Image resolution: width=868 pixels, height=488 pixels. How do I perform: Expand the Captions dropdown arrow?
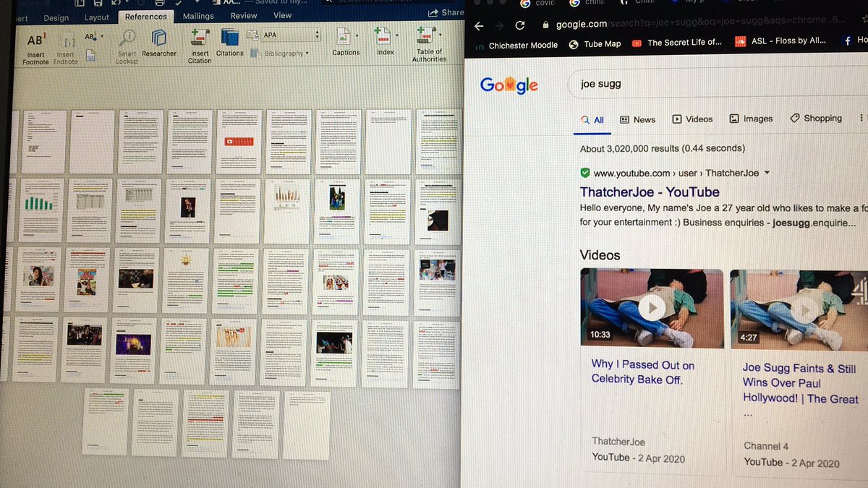pyautogui.click(x=357, y=34)
